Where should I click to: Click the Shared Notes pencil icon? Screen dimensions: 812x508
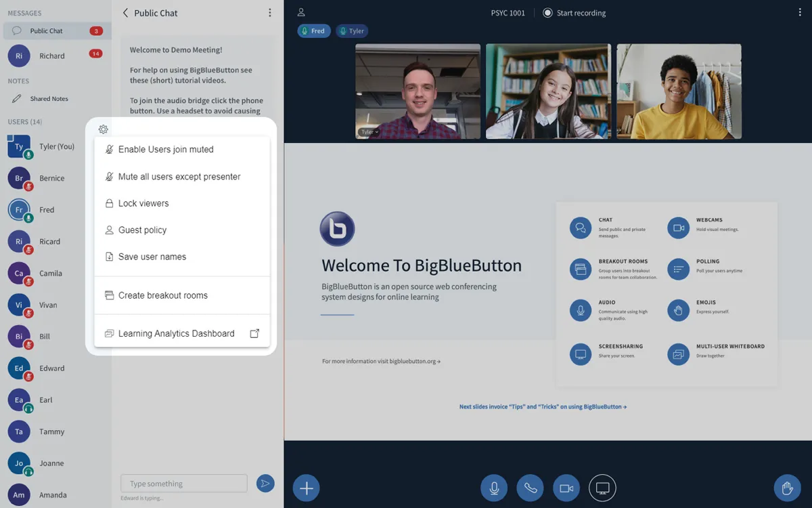[x=17, y=99]
